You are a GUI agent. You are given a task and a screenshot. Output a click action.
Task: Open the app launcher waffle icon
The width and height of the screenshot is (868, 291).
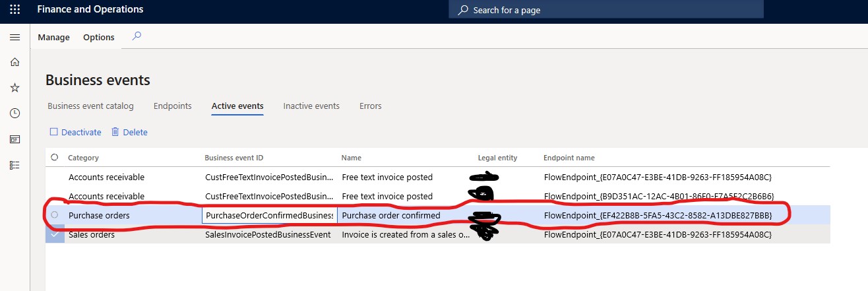(15, 10)
